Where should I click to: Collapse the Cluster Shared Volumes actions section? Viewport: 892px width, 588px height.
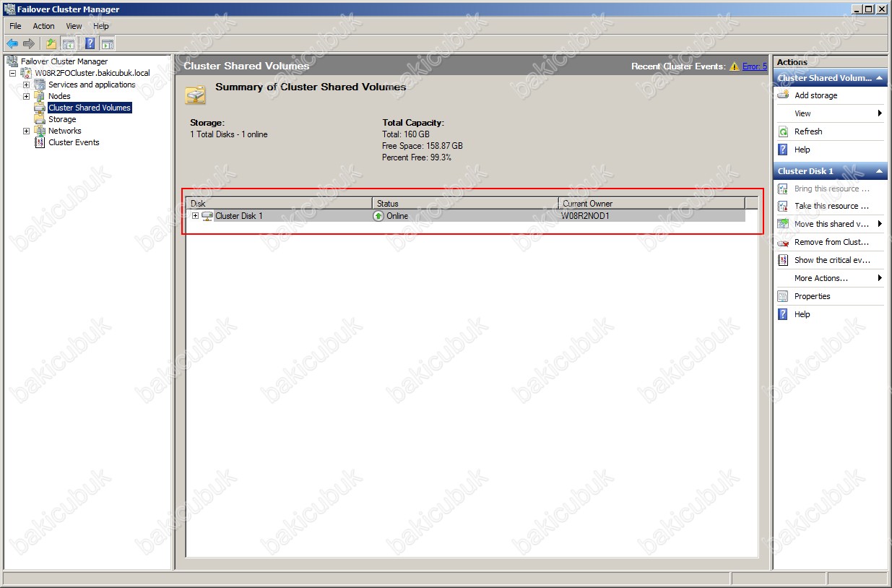tap(880, 78)
